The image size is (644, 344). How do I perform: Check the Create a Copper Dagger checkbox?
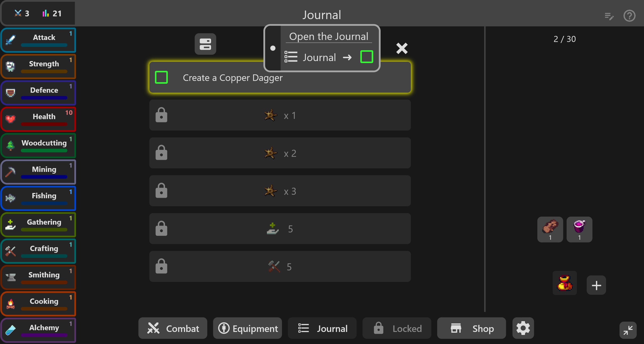pyautogui.click(x=162, y=77)
